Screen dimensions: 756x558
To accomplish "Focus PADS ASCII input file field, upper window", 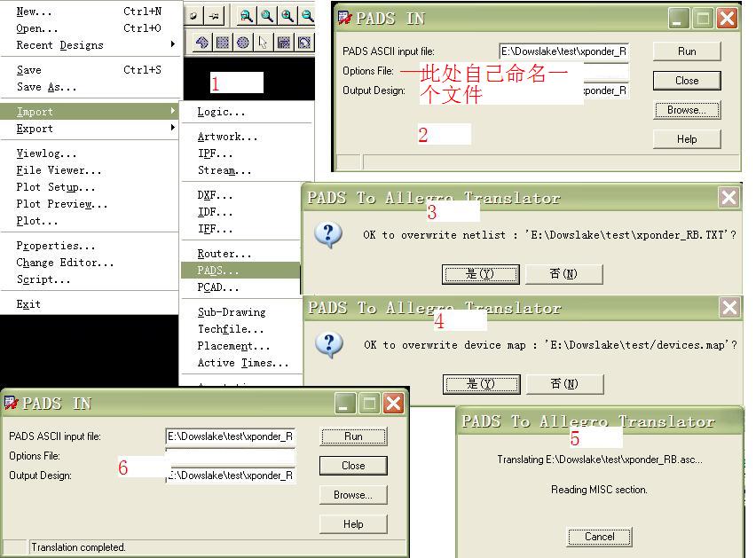I will tap(563, 51).
